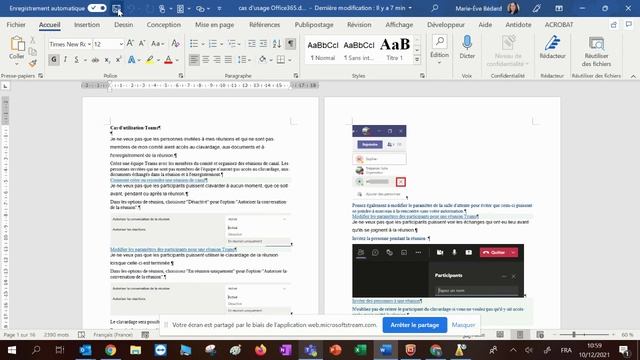
Task: Open the Rédacteur editor
Action: pyautogui.click(x=552, y=47)
